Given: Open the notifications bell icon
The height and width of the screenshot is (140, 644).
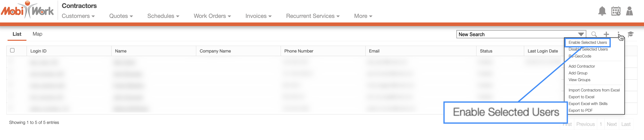Looking at the screenshot, I should (x=602, y=11).
